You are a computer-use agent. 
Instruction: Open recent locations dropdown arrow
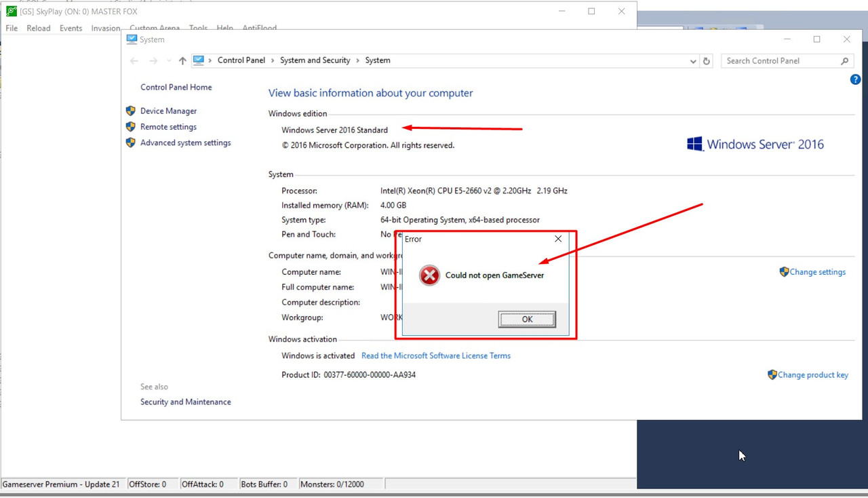click(x=169, y=61)
